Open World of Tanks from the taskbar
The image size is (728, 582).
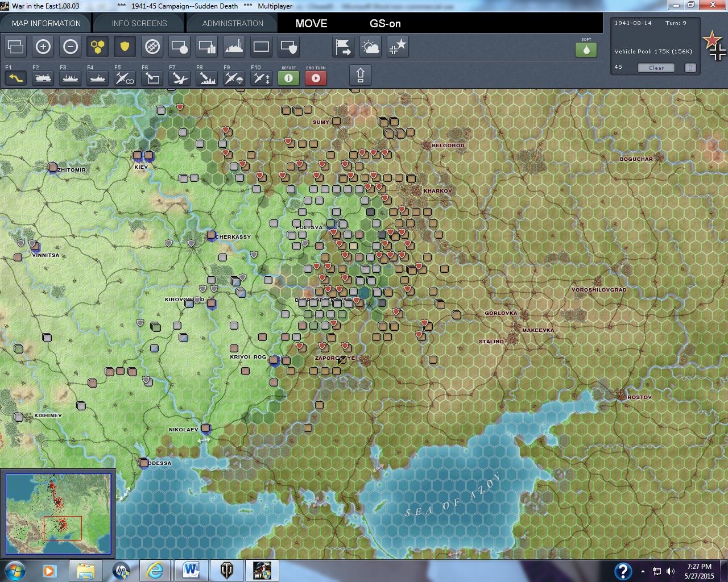226,571
